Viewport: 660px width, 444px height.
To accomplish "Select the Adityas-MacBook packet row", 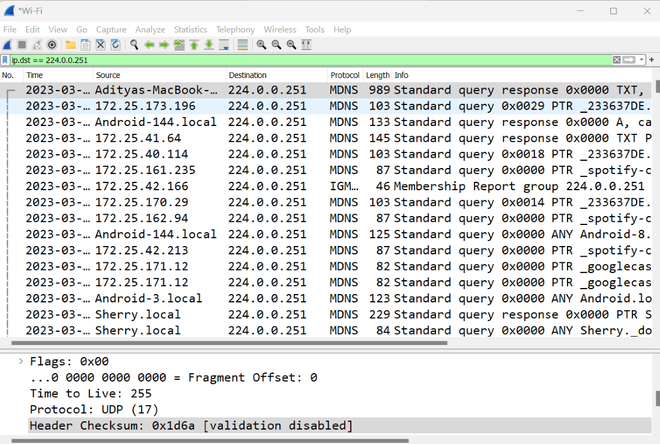I will click(x=326, y=90).
